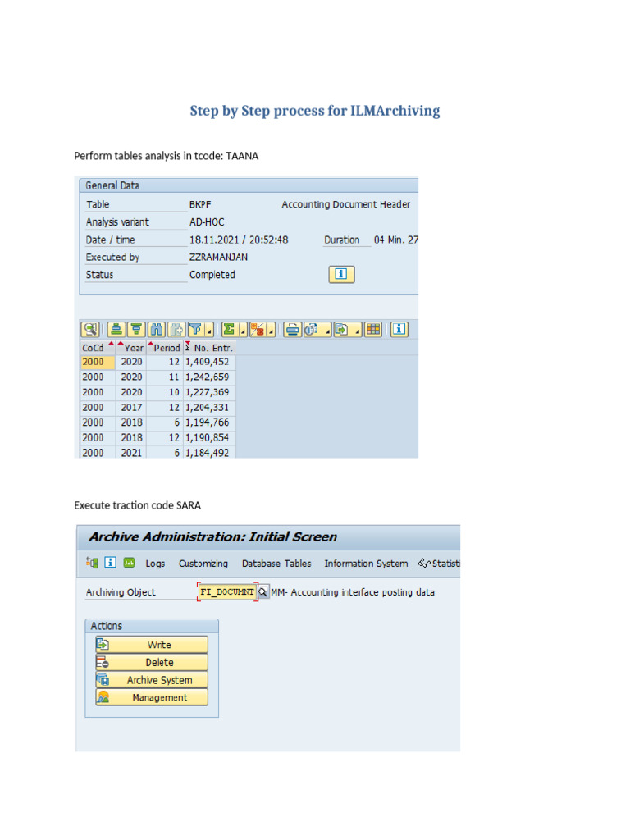Click the 'Step by Step process for ILMArchiving' title

click(x=315, y=111)
